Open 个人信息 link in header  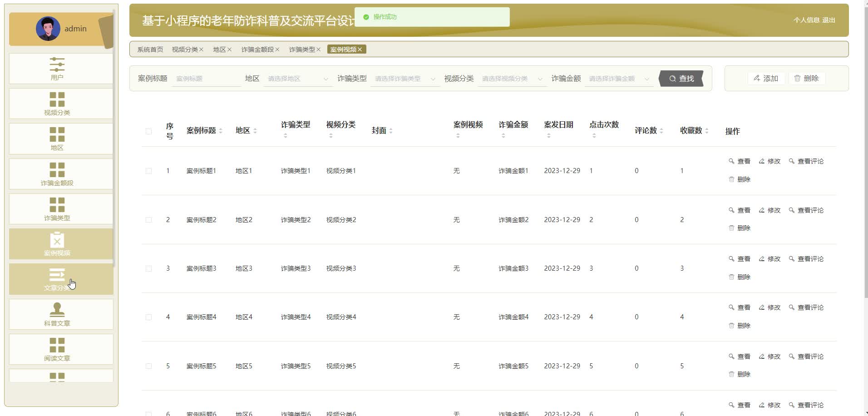[806, 20]
